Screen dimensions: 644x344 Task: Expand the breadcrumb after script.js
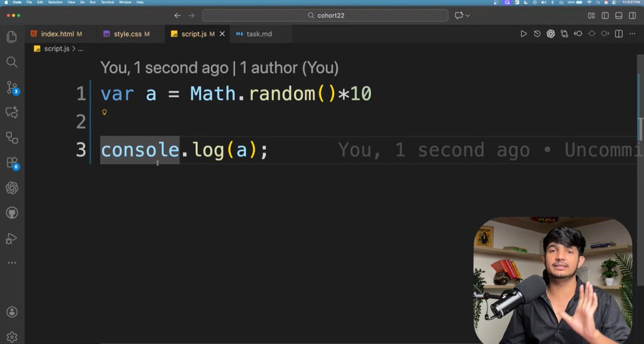tap(80, 48)
